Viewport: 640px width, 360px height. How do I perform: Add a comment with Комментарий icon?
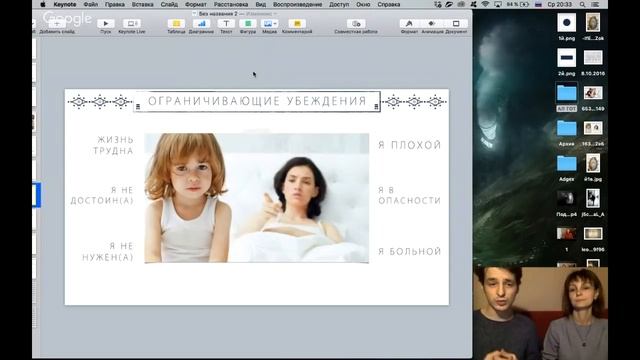click(297, 24)
